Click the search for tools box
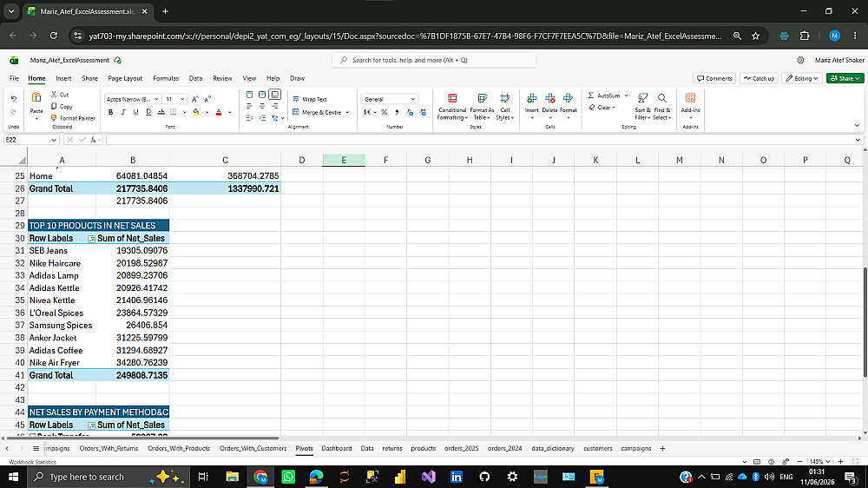The image size is (868, 488). [x=434, y=60]
